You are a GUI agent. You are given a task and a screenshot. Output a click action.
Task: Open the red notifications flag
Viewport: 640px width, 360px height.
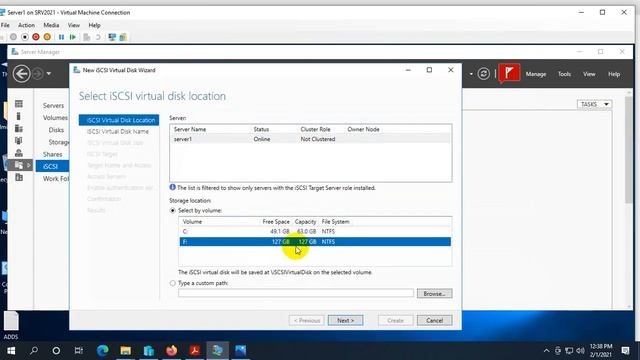coord(509,73)
